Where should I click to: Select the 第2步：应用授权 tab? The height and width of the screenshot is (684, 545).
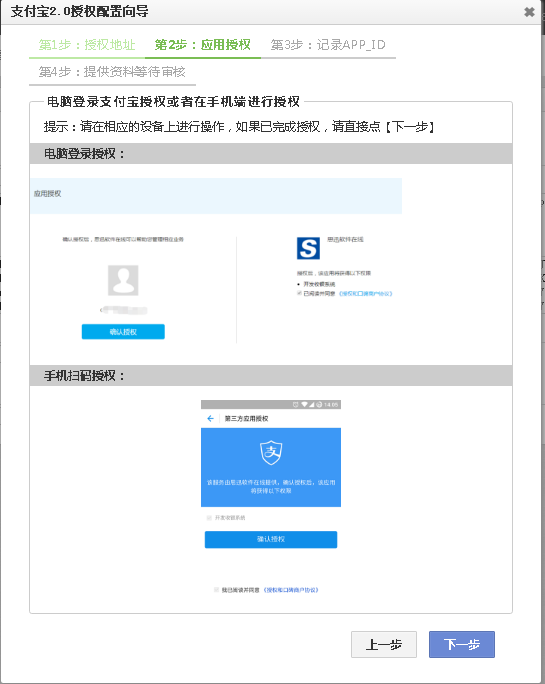pos(202,45)
